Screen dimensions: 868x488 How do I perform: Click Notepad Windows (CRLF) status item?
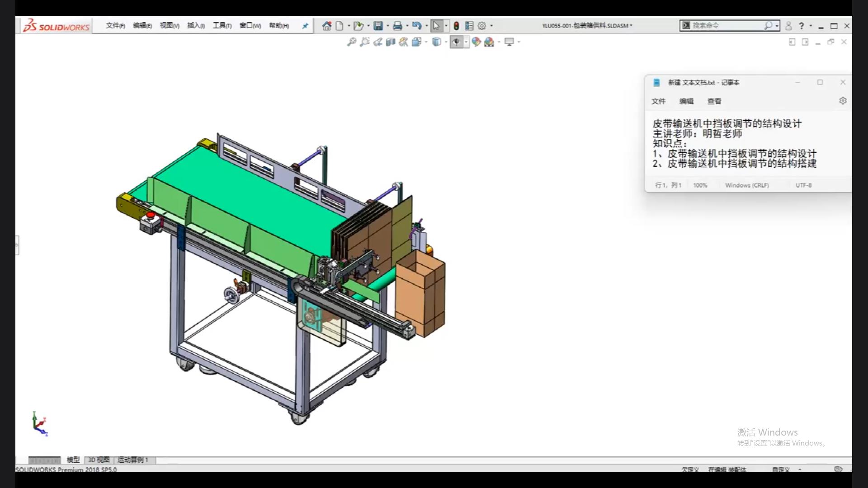click(x=747, y=185)
